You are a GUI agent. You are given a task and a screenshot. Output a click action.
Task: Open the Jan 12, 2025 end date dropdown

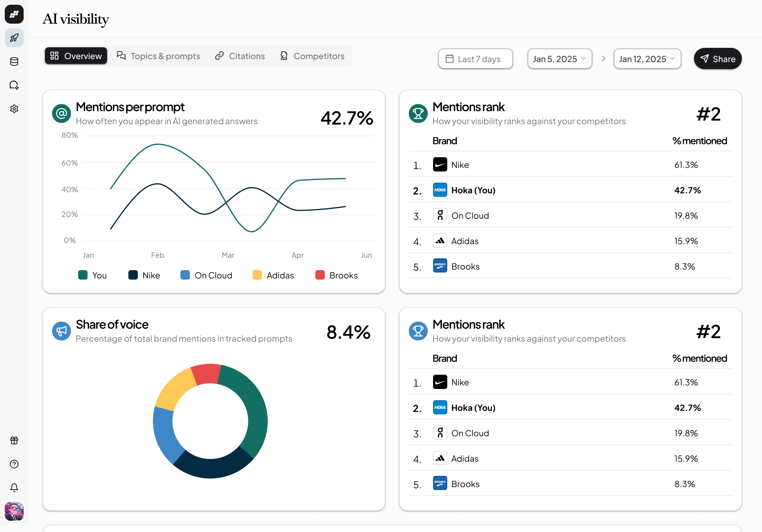647,59
